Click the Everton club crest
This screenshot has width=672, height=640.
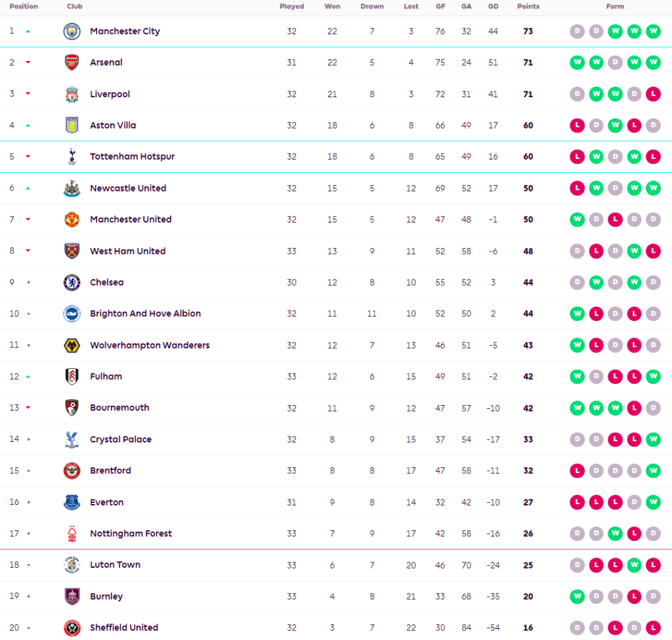(72, 503)
